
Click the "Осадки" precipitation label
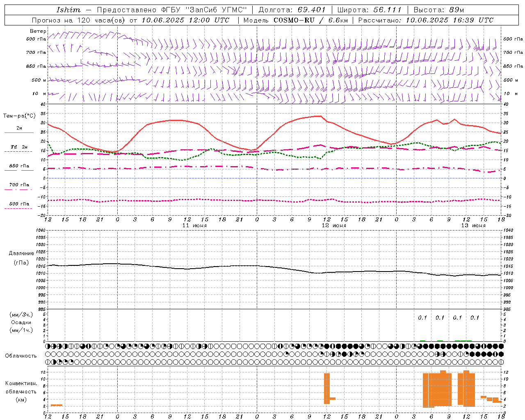point(21,322)
